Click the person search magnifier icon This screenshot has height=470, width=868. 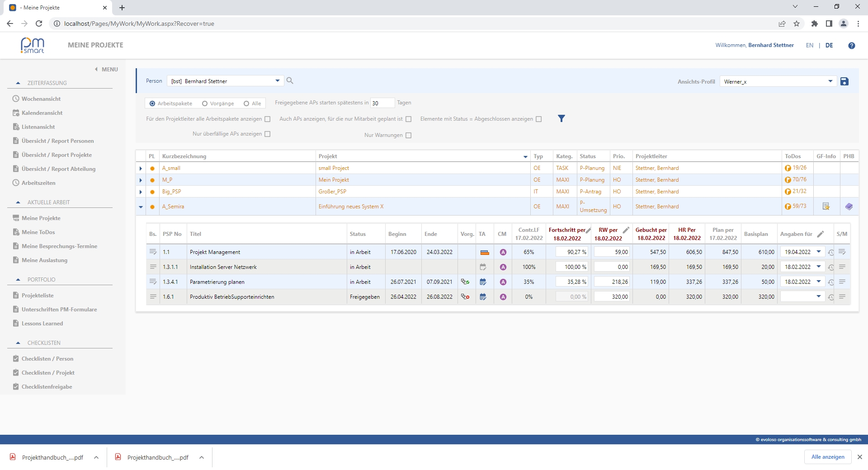(290, 80)
